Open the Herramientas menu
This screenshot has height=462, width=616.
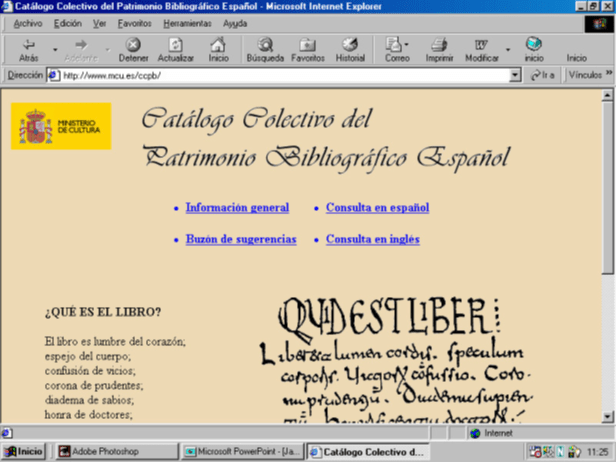point(187,22)
